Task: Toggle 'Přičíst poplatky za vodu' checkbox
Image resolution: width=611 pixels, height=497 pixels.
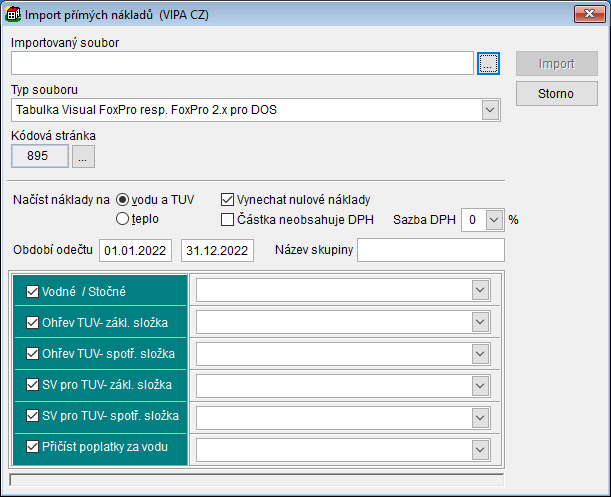Action: click(32, 449)
